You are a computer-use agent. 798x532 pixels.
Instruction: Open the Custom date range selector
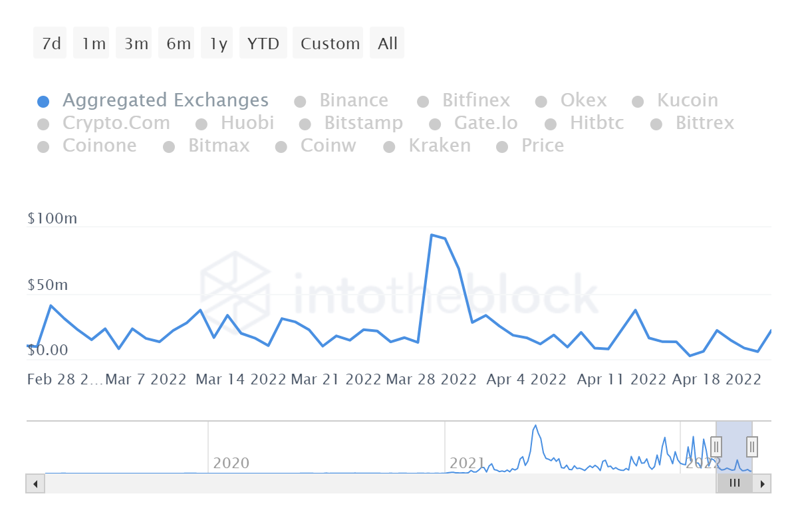(x=329, y=44)
